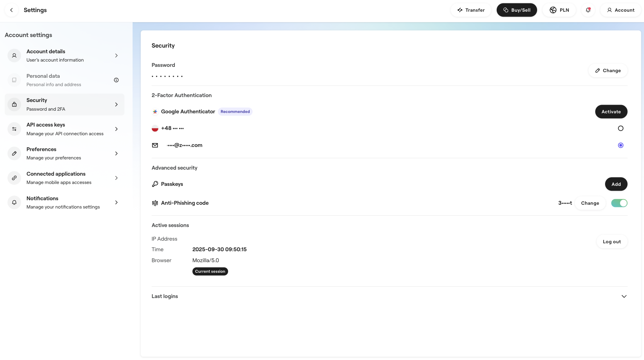Open the PLN currency menu

(x=559, y=10)
